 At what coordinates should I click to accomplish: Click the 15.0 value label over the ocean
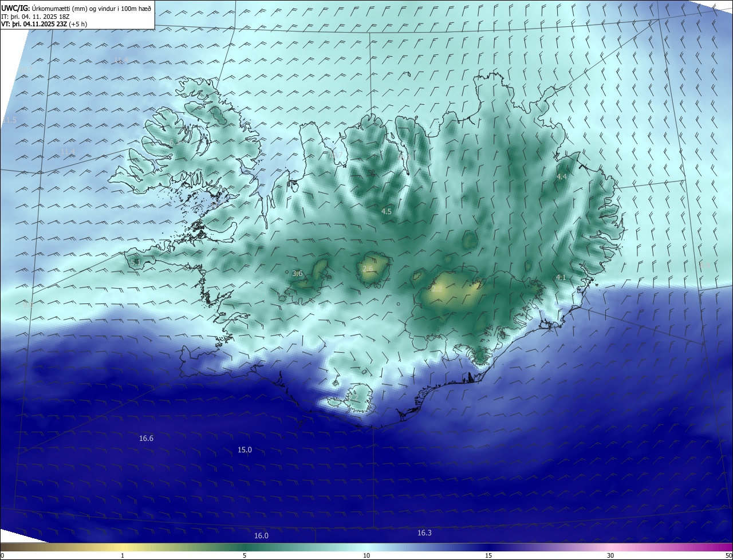point(245,450)
